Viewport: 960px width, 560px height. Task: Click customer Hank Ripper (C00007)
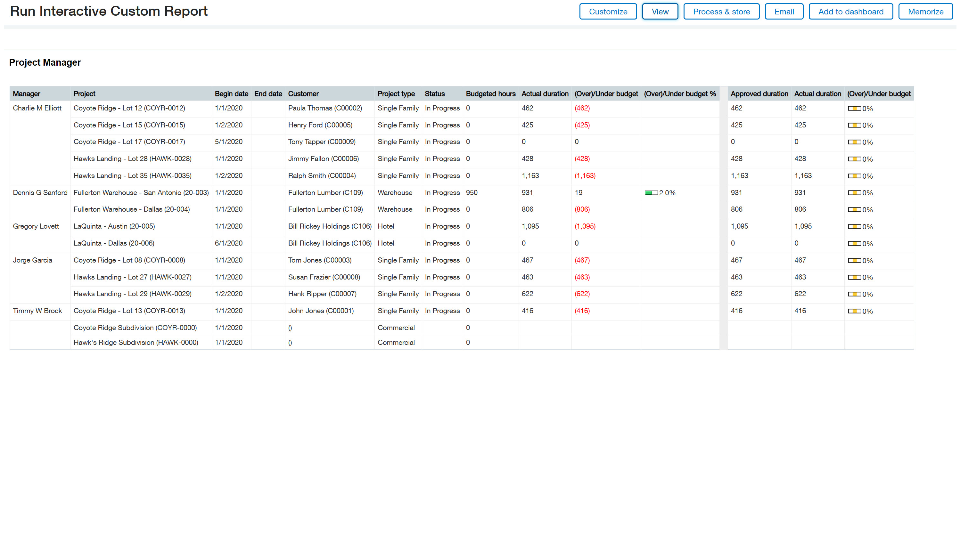(322, 294)
